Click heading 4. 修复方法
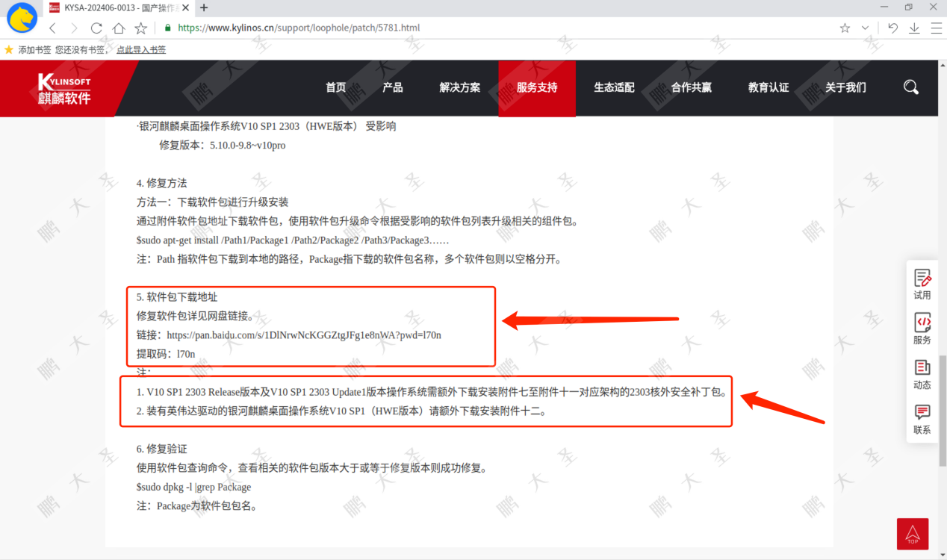The image size is (947, 560). [162, 183]
